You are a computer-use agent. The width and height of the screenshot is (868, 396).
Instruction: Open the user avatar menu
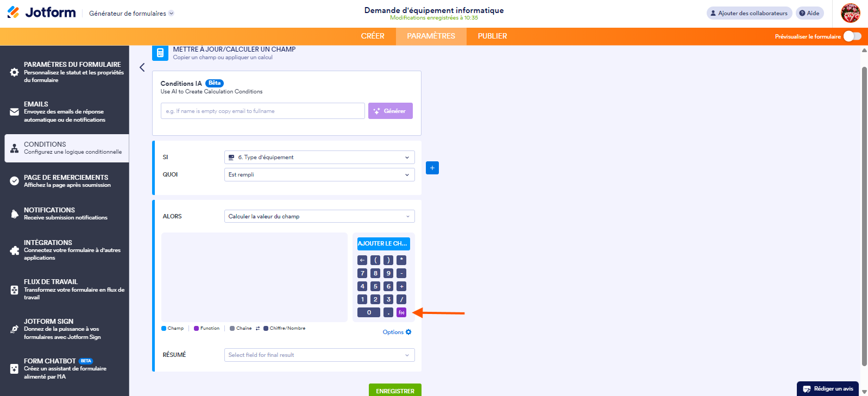click(850, 13)
